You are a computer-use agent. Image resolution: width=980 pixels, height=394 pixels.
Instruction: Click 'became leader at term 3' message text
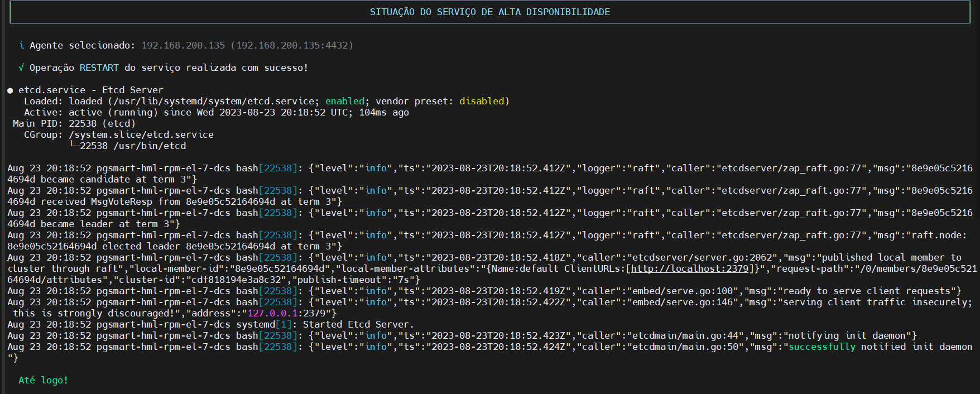(x=108, y=224)
